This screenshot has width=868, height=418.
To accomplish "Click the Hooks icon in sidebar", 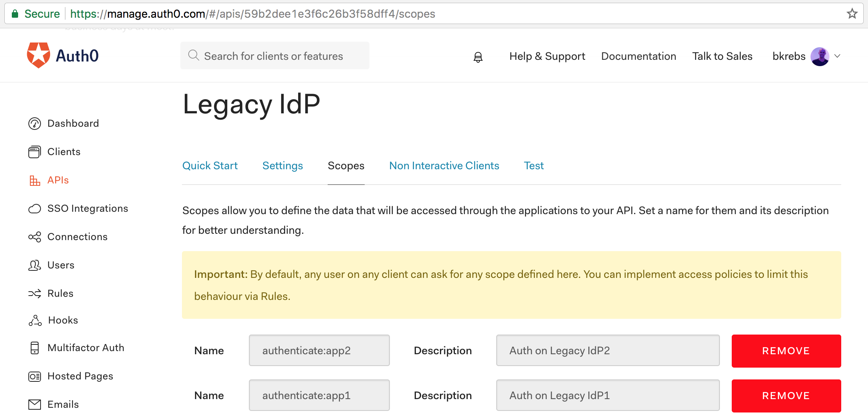I will 35,320.
